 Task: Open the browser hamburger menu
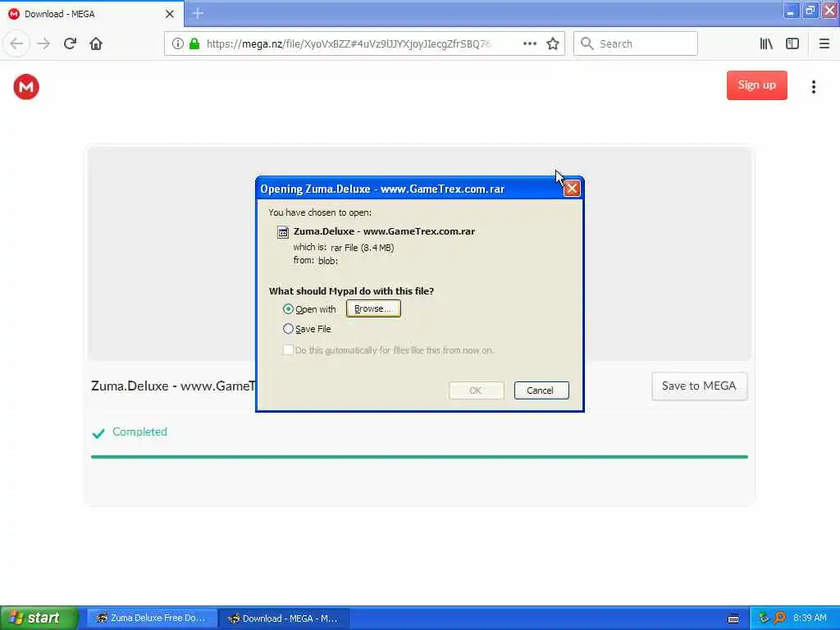824,44
